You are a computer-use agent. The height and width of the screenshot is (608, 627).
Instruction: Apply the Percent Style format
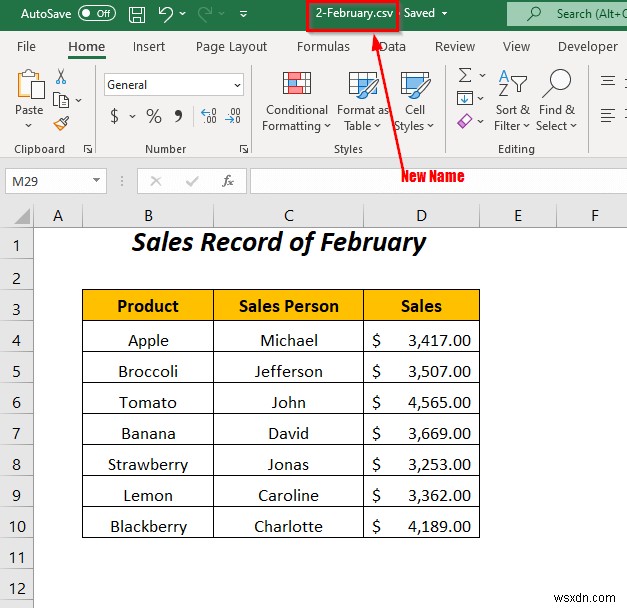click(153, 117)
